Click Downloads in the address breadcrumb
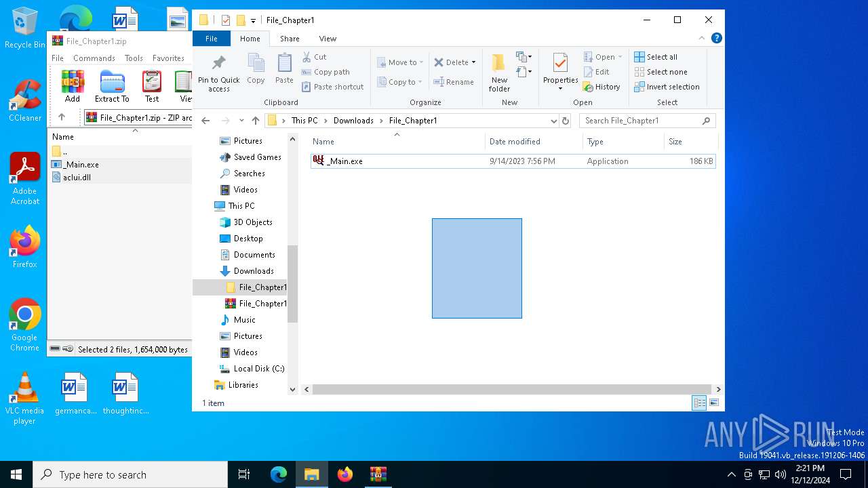This screenshot has width=868, height=488. [353, 121]
